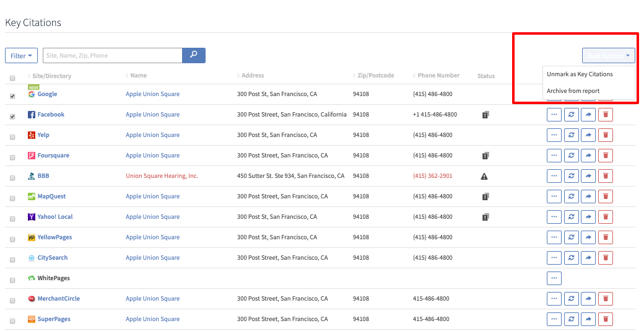Open the Google directory link

coord(47,94)
